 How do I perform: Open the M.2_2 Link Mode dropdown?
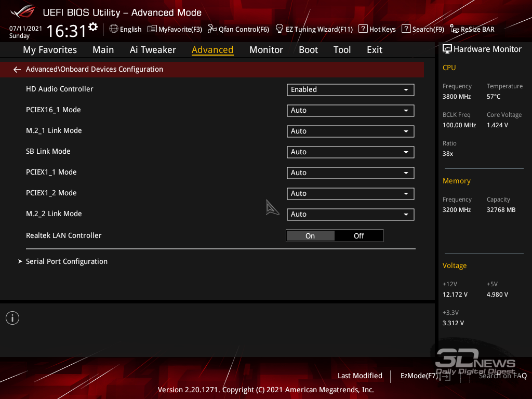[351, 215]
